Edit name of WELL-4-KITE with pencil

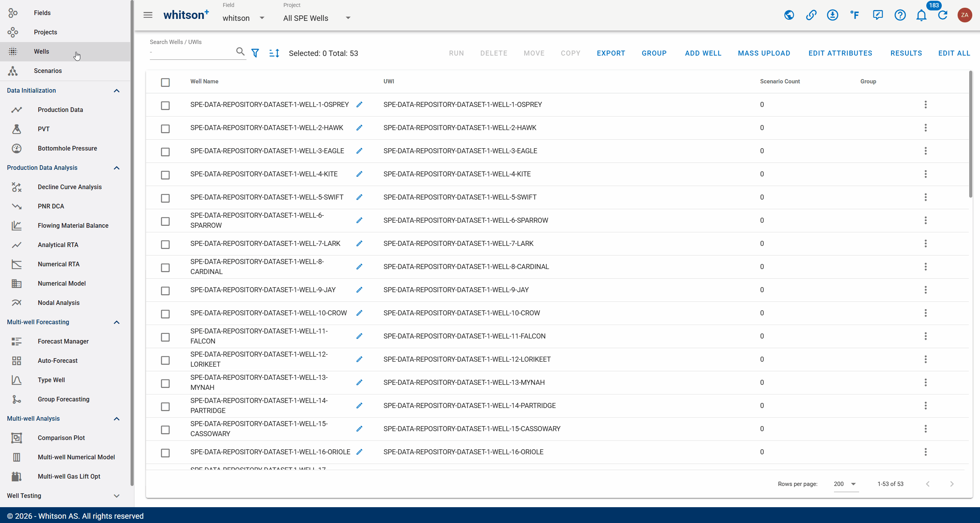pyautogui.click(x=359, y=174)
